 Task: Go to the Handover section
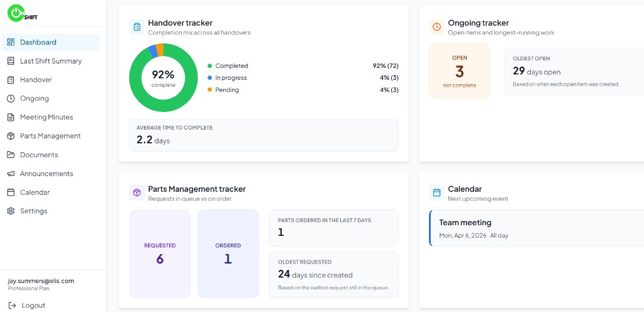[x=50, y=80]
